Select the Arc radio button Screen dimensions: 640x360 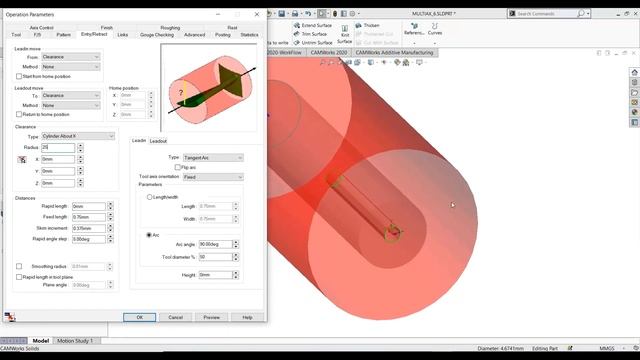point(149,235)
